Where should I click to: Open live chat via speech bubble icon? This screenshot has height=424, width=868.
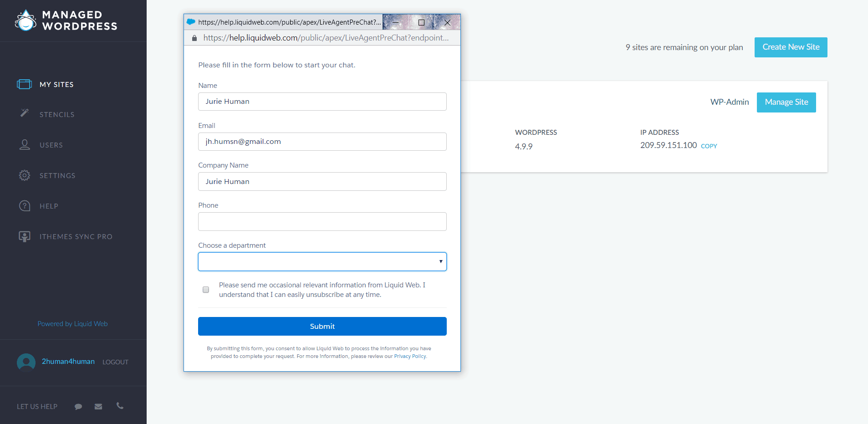(x=78, y=407)
